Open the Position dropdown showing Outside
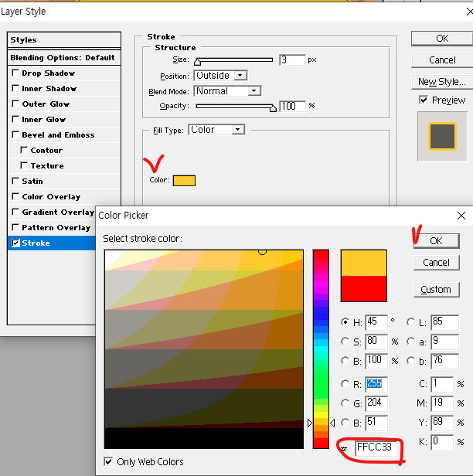Viewport: 473px width, 476px height. (220, 76)
